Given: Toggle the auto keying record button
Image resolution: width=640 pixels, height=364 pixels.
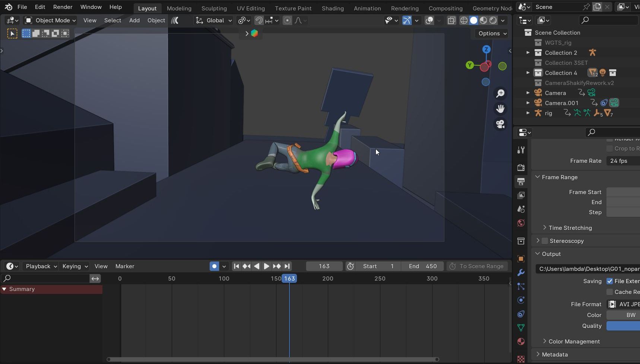Looking at the screenshot, I should coord(214,266).
